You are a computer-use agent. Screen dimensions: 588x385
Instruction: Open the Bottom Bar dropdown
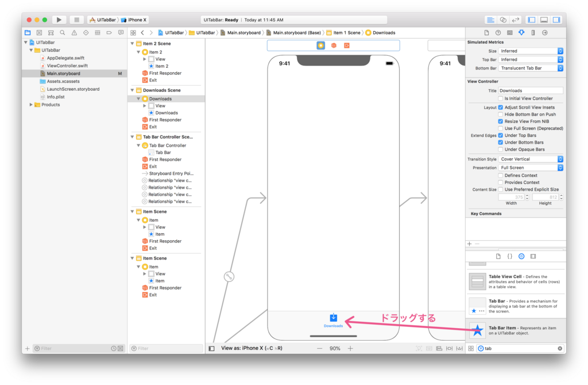pos(531,68)
